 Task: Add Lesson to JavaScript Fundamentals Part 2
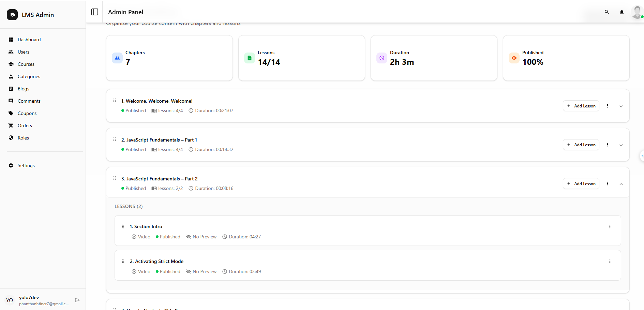581,184
